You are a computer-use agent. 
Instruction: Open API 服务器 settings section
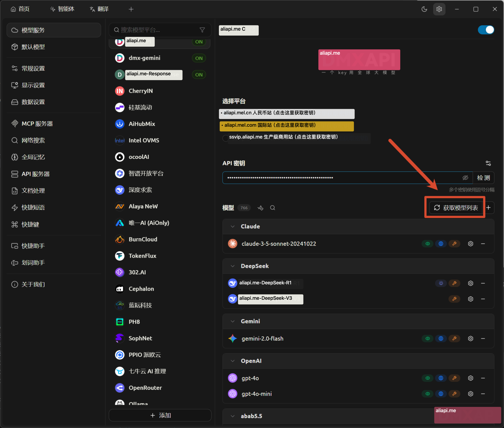54,174
